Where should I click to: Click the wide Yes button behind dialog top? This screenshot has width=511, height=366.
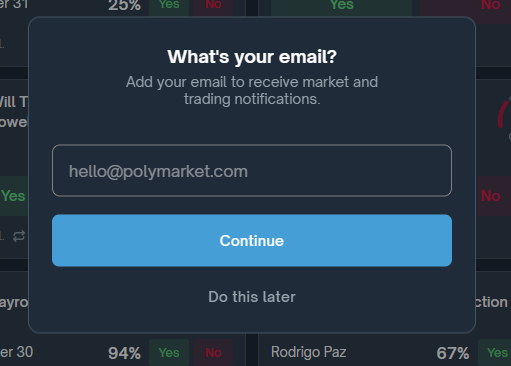tap(341, 7)
